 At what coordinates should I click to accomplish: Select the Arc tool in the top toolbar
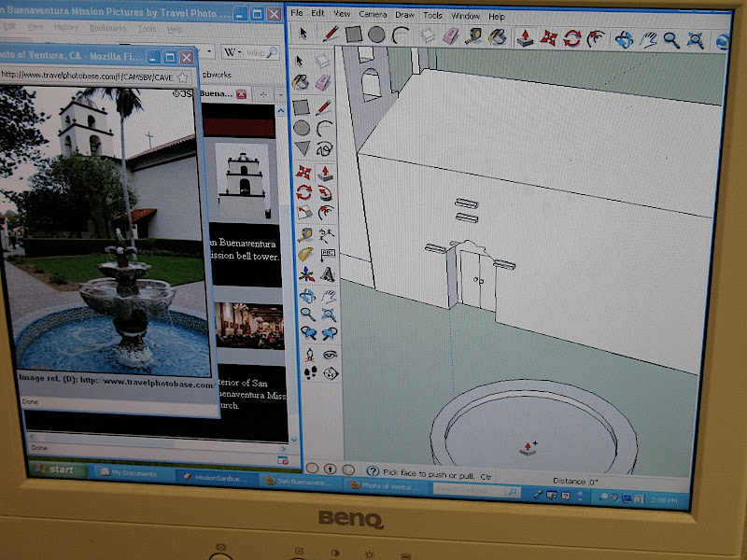tap(400, 35)
